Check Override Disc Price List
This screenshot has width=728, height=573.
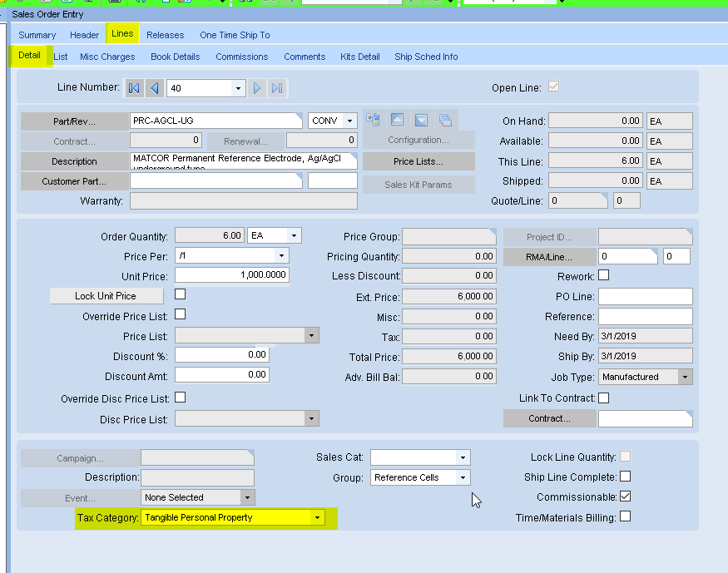click(x=181, y=398)
